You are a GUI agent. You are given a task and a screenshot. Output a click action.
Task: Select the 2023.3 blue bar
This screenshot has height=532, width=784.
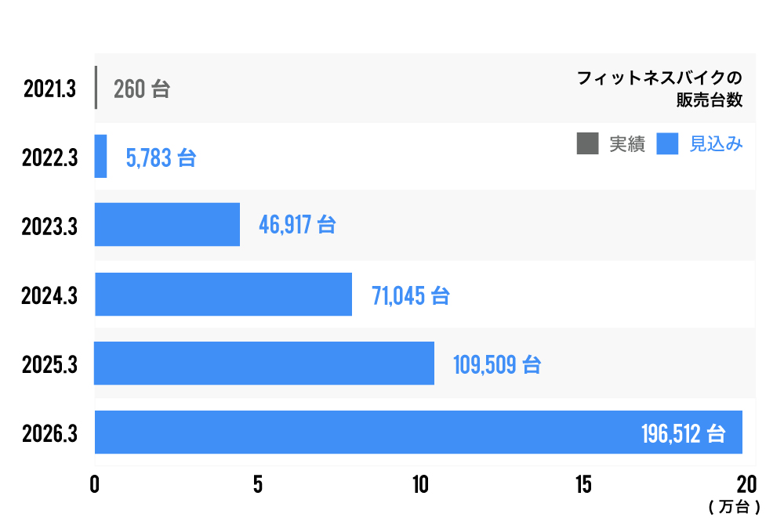point(167,224)
